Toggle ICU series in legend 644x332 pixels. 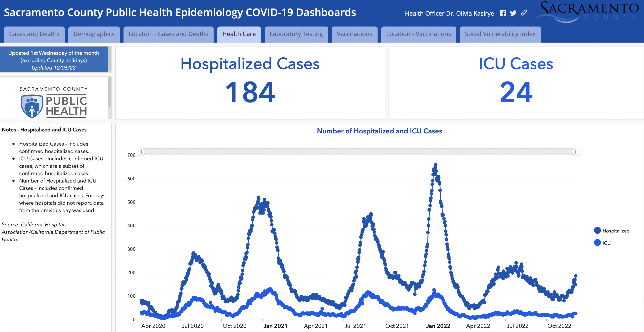click(x=602, y=242)
